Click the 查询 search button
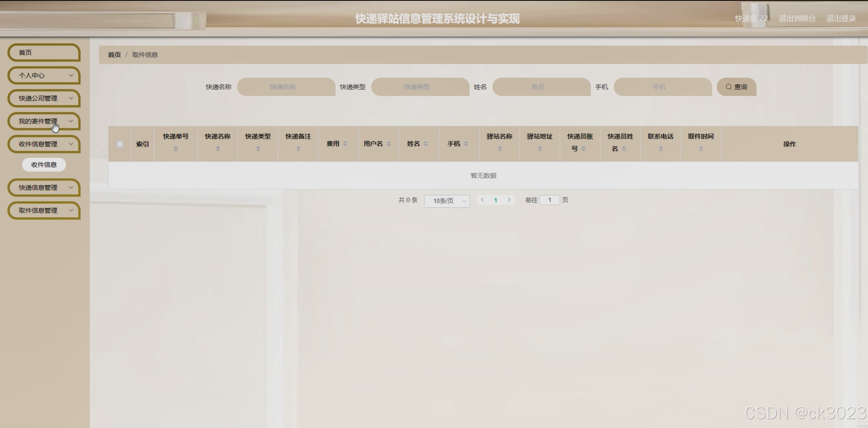 tap(736, 87)
